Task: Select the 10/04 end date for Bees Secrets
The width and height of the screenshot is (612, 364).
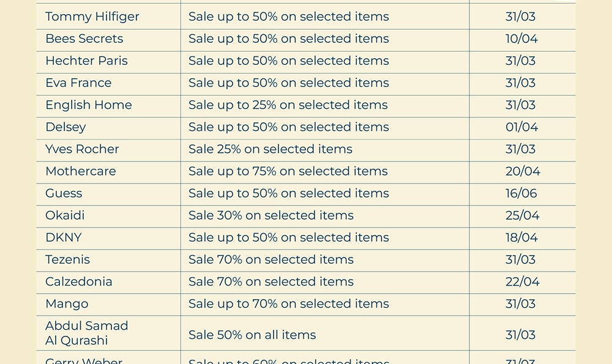Action: point(521,39)
